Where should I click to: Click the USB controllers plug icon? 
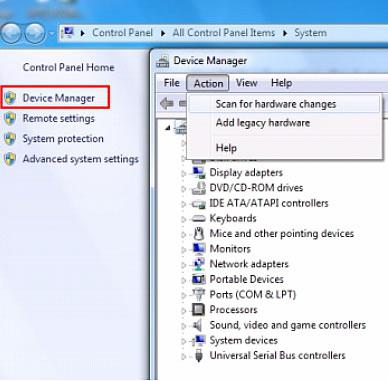[x=199, y=355]
